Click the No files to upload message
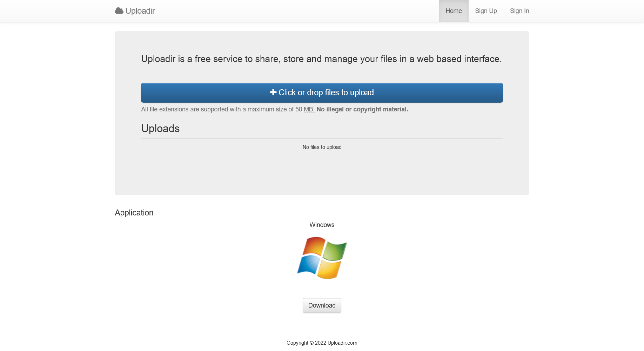 (322, 147)
